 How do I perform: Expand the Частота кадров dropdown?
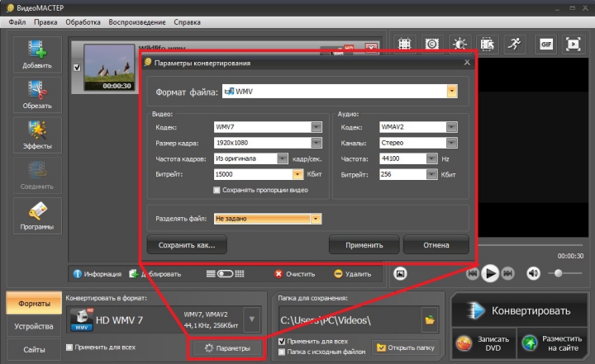point(283,158)
